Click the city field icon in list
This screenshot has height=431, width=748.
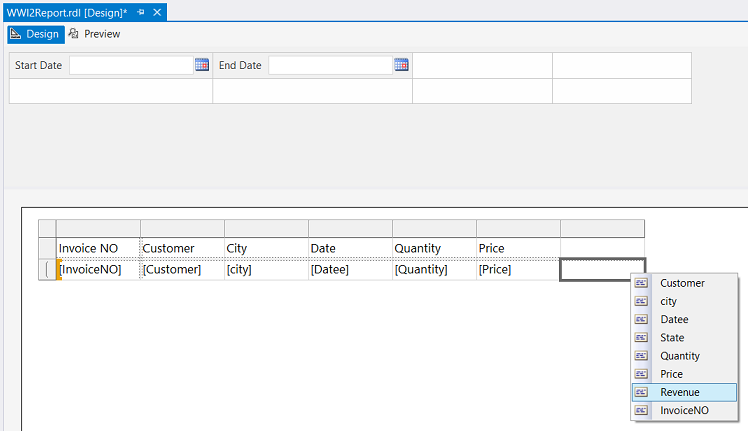click(x=641, y=301)
